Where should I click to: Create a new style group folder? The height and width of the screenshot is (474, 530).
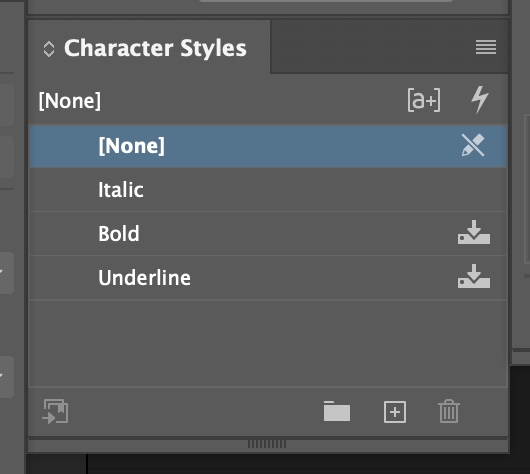tap(337, 411)
